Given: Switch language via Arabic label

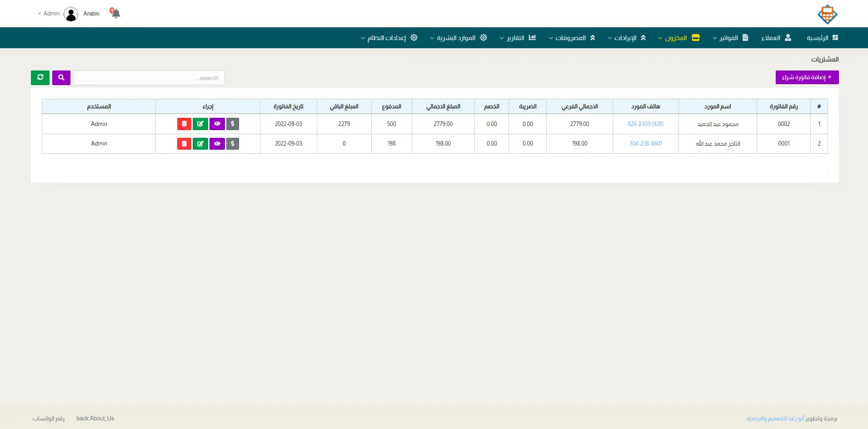Looking at the screenshot, I should click(91, 14).
